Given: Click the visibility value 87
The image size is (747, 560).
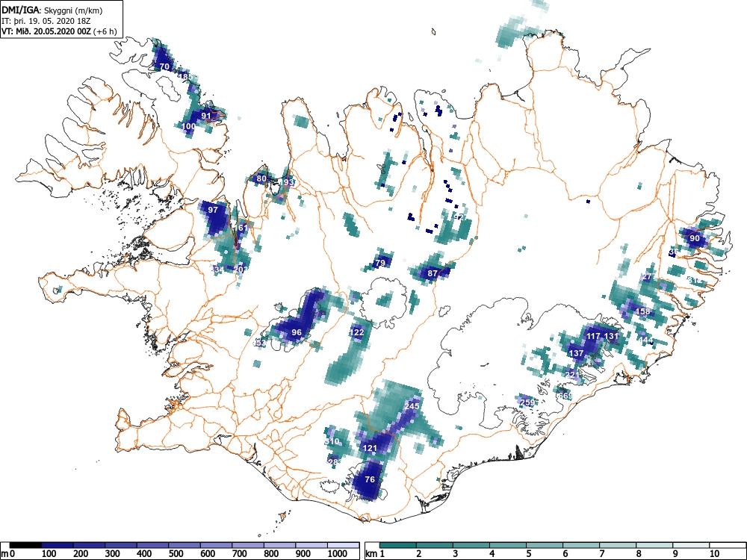Looking at the screenshot, I should pyautogui.click(x=433, y=273).
